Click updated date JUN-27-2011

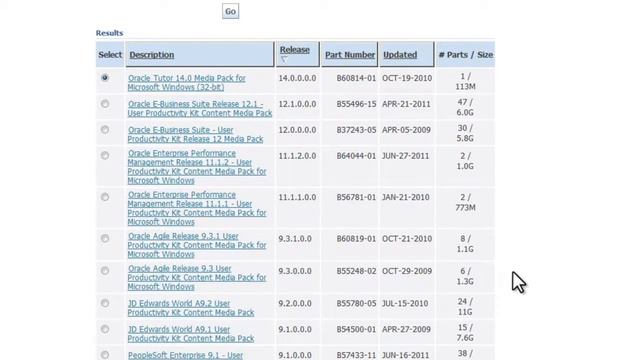point(405,156)
